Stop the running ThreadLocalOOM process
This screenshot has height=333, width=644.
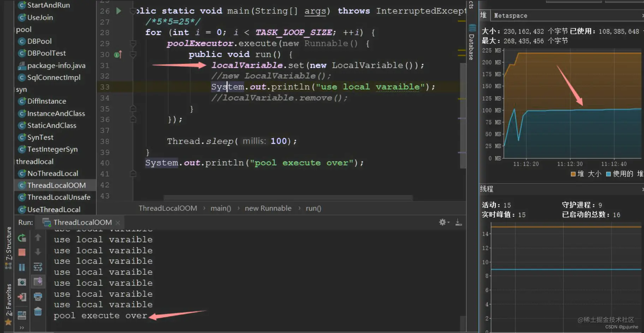tap(22, 252)
